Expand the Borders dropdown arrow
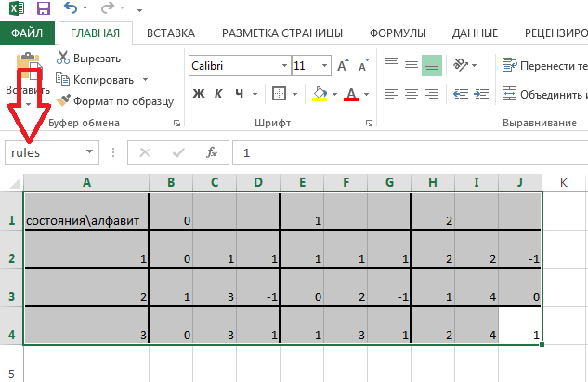Screen dimensions: 588x382 pos(294,94)
